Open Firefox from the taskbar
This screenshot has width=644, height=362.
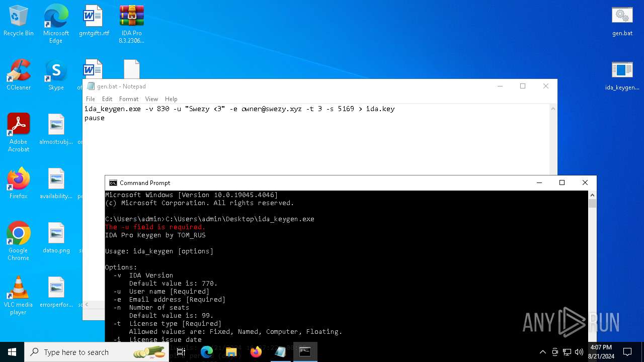(256, 352)
